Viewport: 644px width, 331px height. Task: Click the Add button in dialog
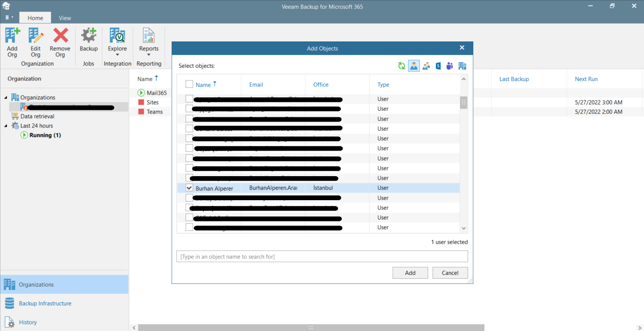410,273
